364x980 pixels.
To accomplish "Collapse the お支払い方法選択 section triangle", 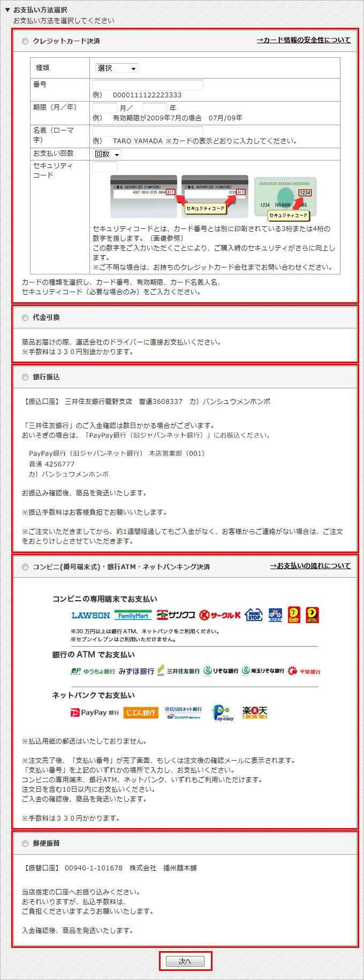I will coord(7,10).
